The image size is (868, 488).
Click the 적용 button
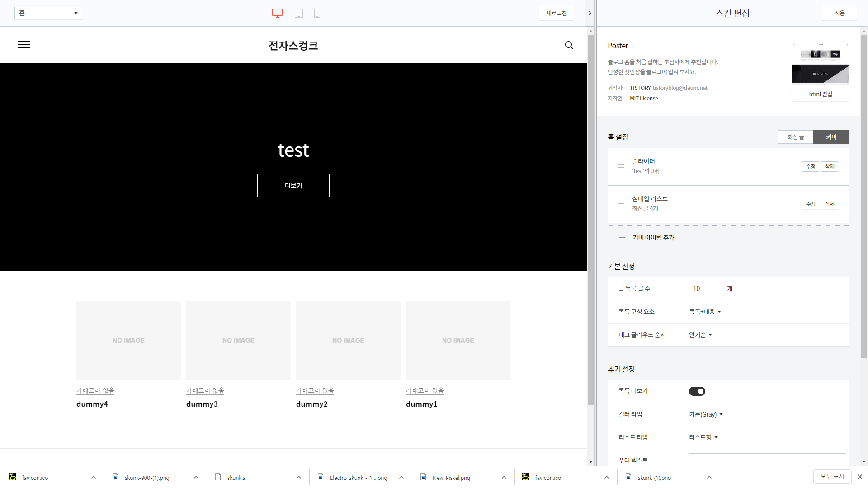point(839,13)
